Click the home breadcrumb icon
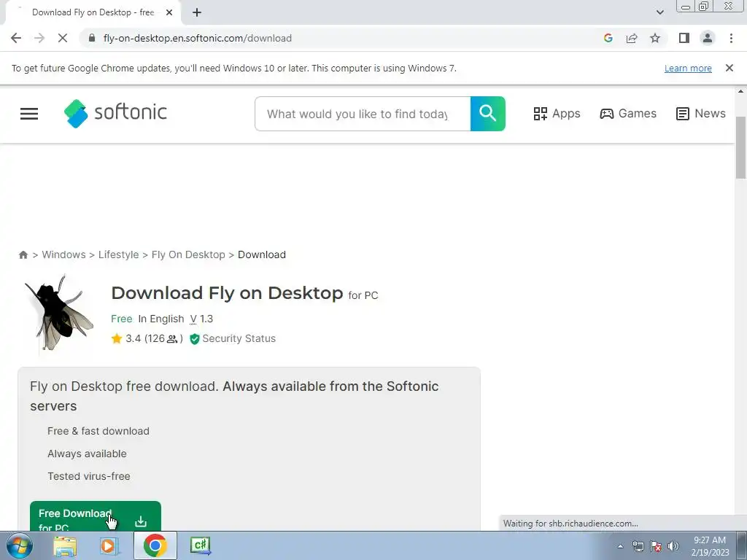This screenshot has height=560, width=747. coord(23,254)
